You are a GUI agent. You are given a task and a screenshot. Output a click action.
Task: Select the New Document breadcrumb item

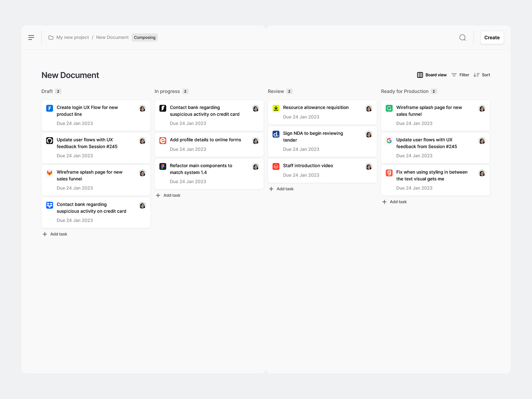[x=112, y=37]
